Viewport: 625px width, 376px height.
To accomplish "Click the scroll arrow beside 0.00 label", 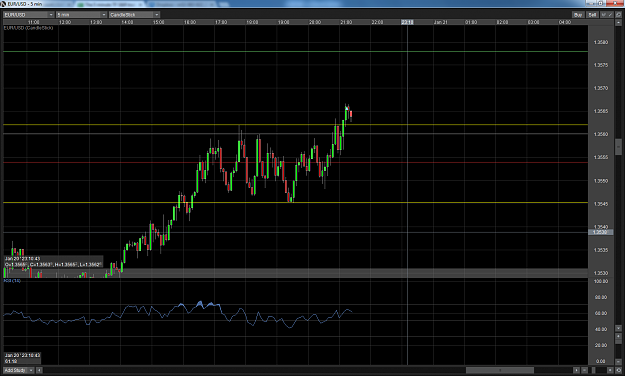I will tap(619, 362).
